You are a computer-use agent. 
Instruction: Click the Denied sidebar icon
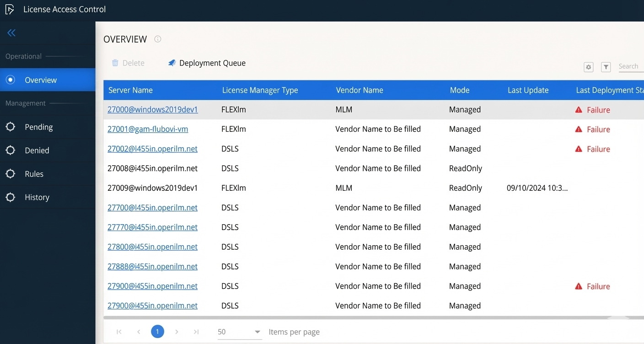(x=10, y=150)
